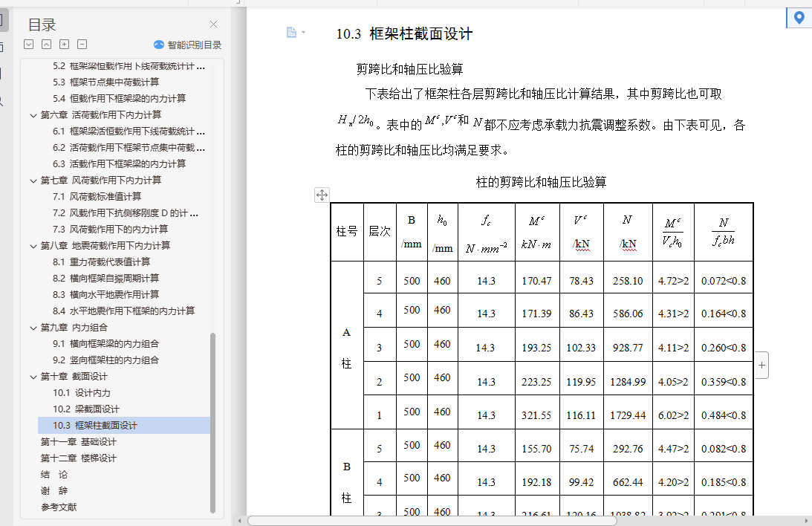Open section 5.2 框架梁恒载作用下线荷载统计
Screen dimensions: 812x526
click(129, 66)
